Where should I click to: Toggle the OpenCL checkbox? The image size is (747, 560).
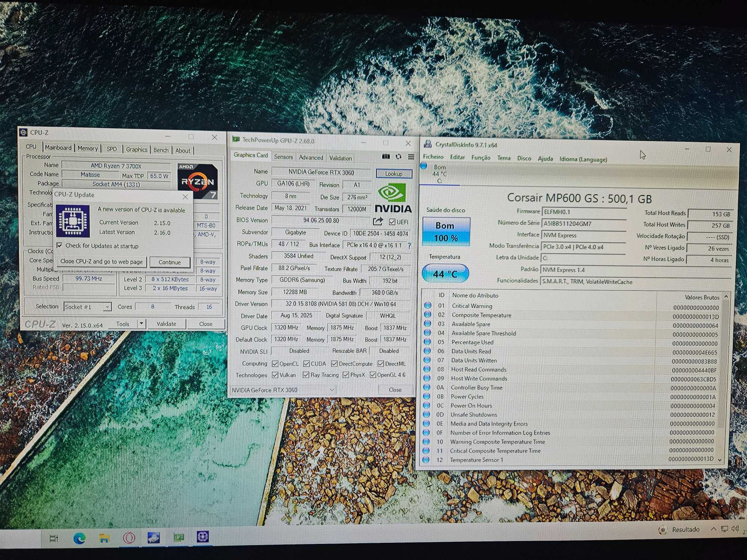pyautogui.click(x=275, y=364)
